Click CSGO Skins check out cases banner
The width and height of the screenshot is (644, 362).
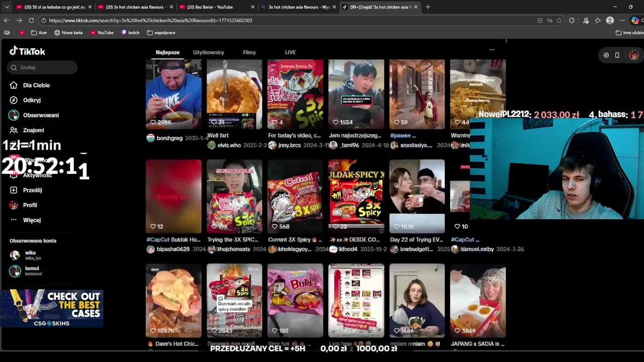pos(52,308)
